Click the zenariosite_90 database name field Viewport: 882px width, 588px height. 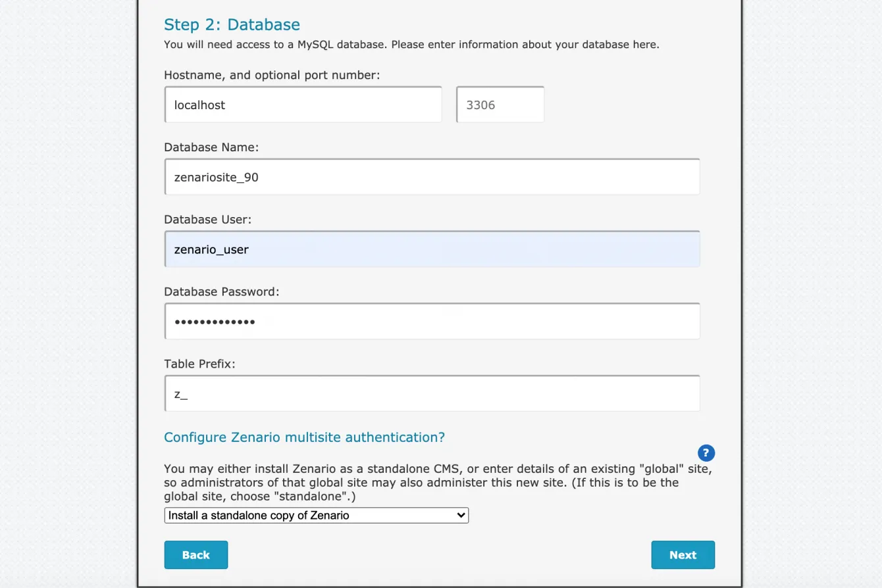[x=432, y=177]
